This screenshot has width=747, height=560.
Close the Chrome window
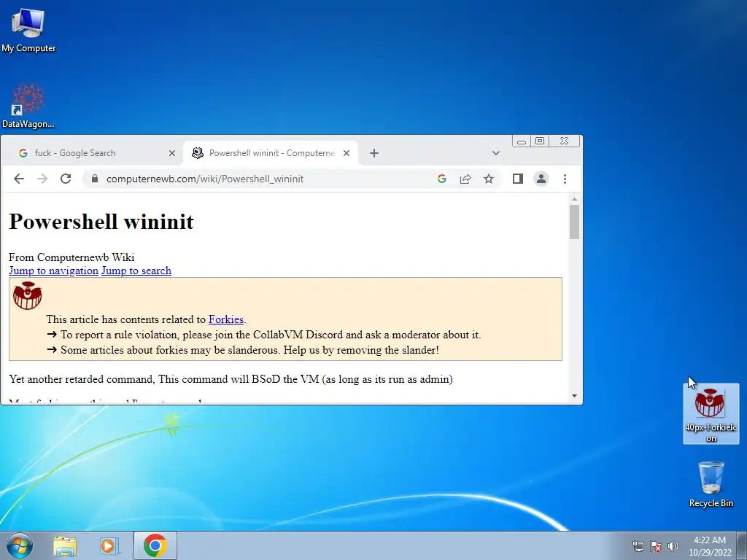pos(564,141)
